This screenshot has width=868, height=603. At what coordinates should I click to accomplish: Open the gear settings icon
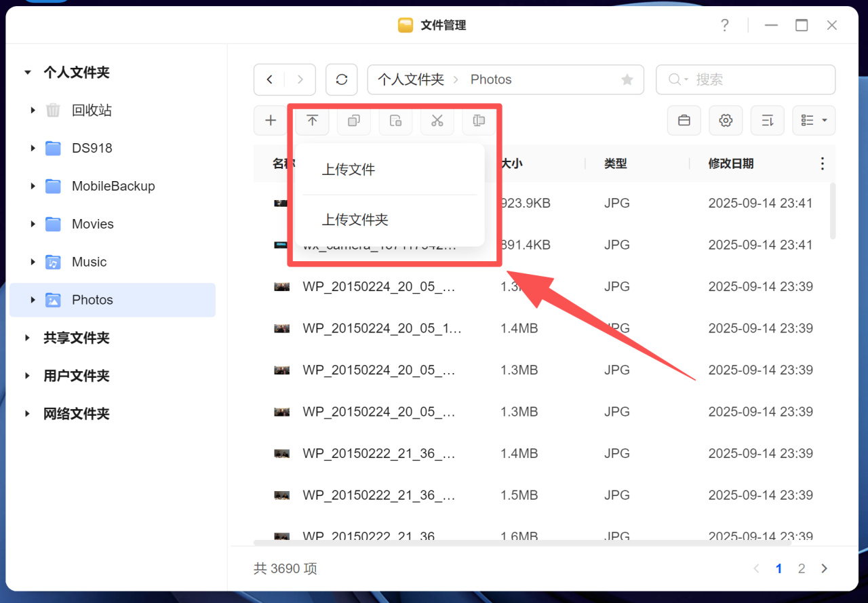click(x=726, y=121)
